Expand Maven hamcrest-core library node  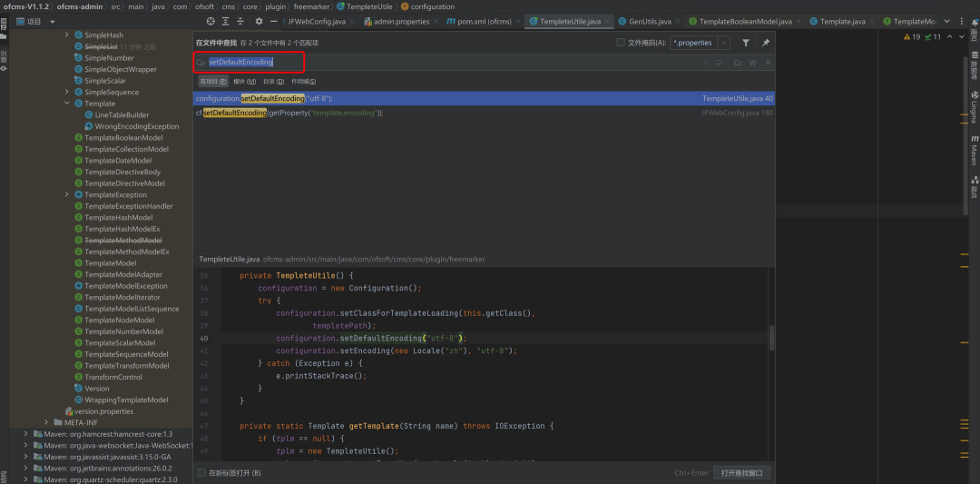25,433
